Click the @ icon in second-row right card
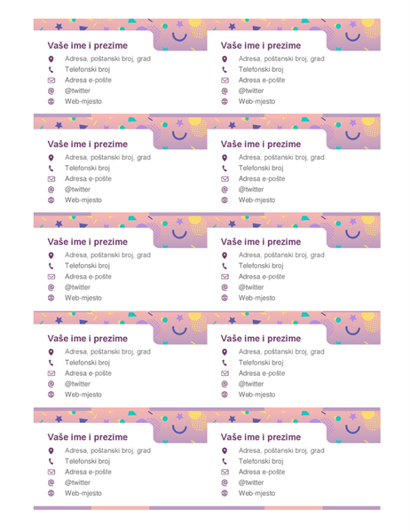The width and height of the screenshot is (410, 532). 225,190
